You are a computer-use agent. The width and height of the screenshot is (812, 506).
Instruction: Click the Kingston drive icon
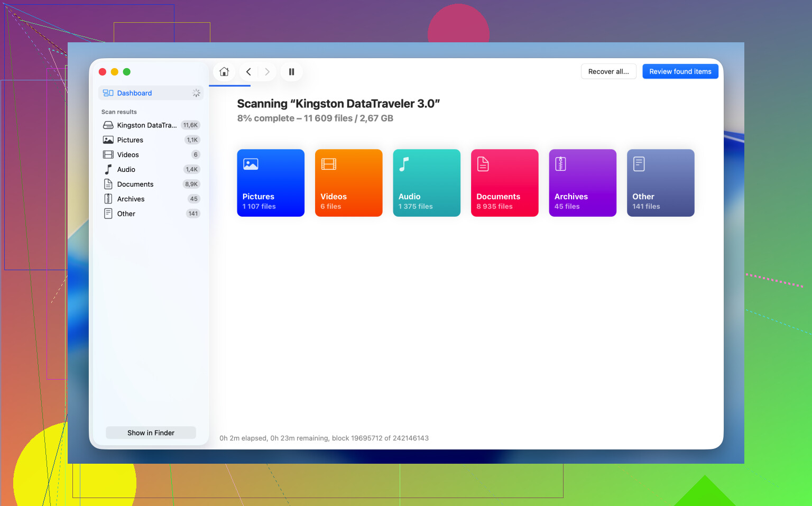pos(108,125)
